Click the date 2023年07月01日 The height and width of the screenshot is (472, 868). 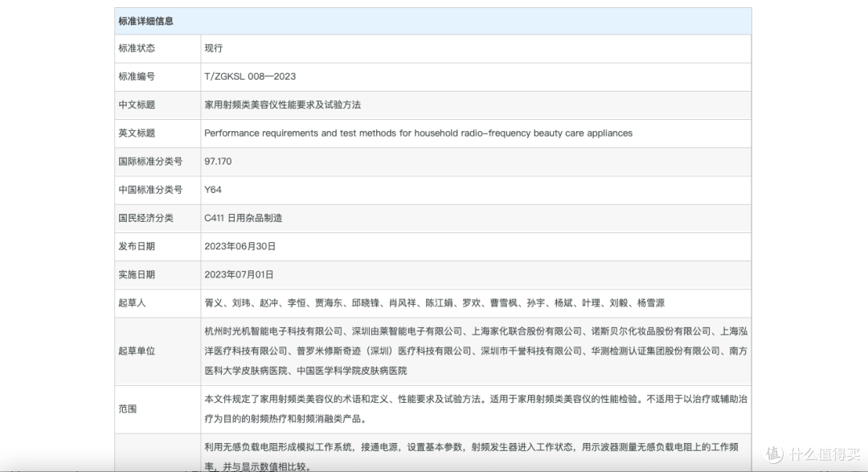click(239, 274)
